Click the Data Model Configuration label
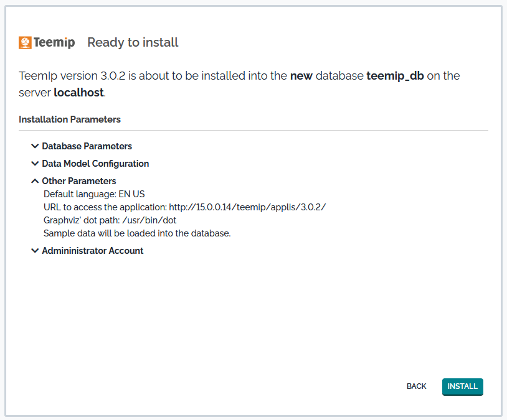This screenshot has height=420, width=507. (x=95, y=164)
